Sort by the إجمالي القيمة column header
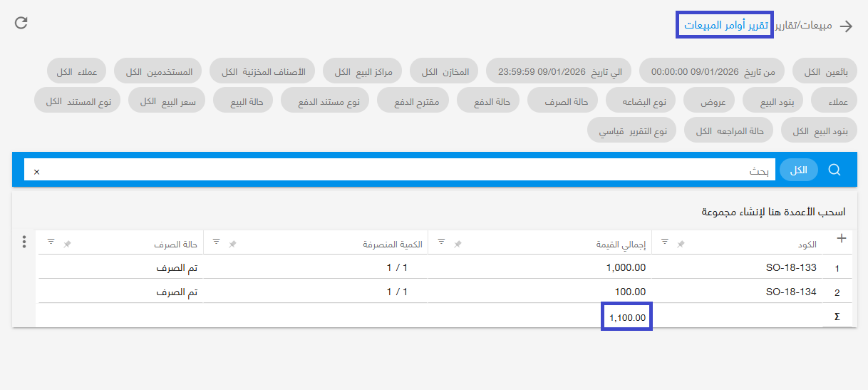 click(x=621, y=244)
